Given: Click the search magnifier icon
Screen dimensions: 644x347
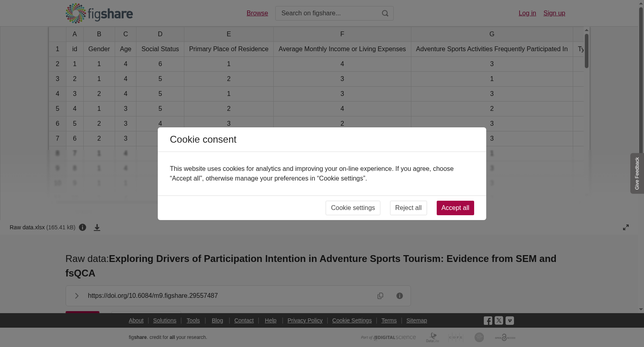Looking at the screenshot, I should tap(385, 13).
